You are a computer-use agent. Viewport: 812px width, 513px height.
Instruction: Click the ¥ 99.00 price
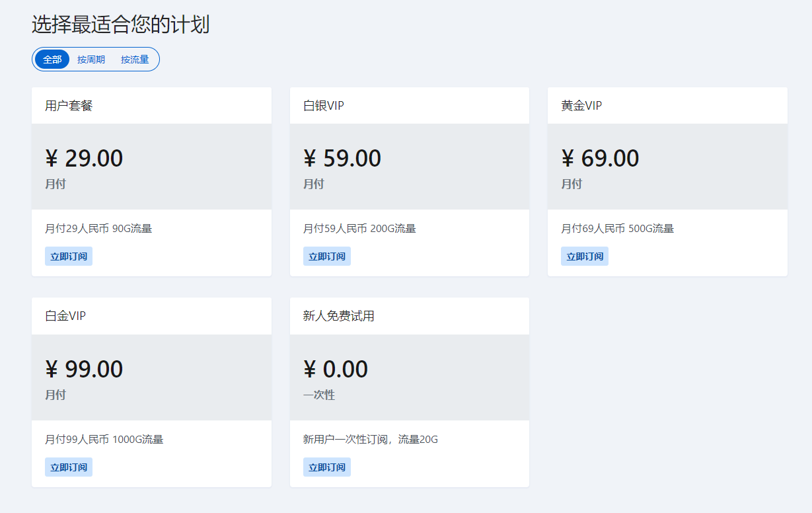[84, 370]
